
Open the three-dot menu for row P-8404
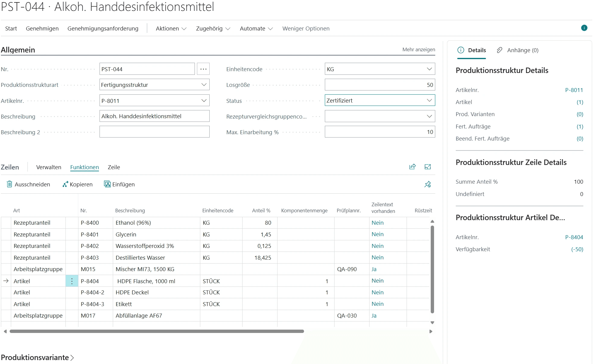[72, 281]
